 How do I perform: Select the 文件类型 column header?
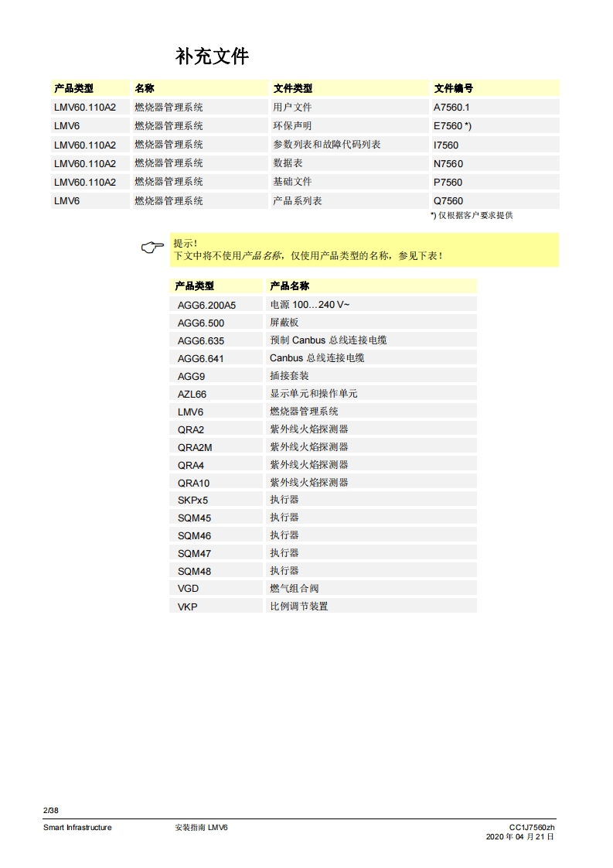[292, 88]
